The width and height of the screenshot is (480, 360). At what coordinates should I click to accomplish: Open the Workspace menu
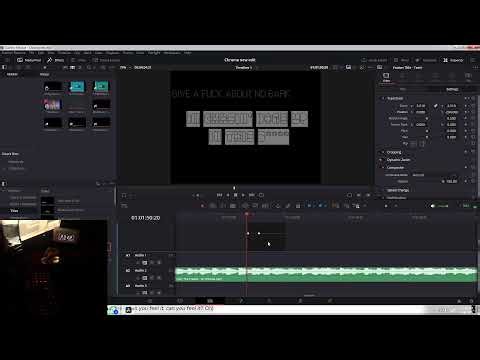(172, 53)
